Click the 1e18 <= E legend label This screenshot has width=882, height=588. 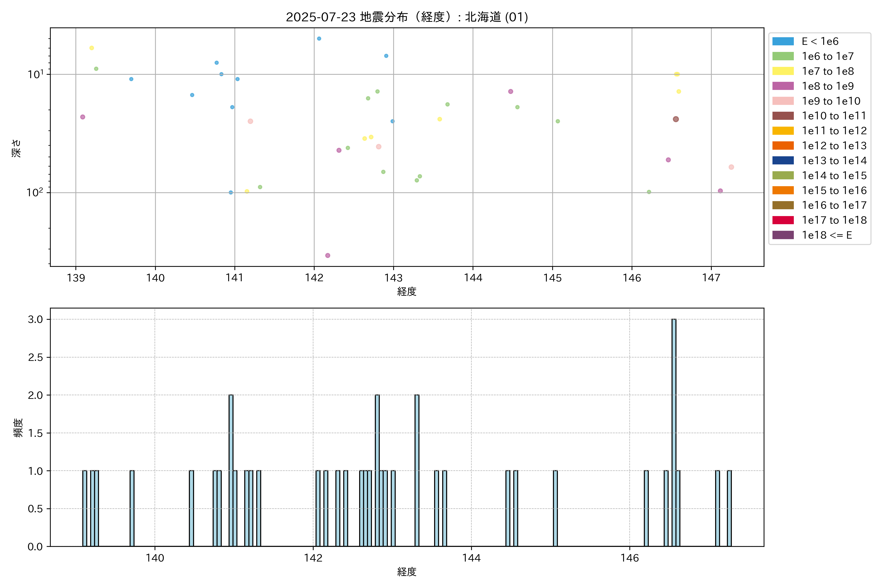click(x=826, y=235)
